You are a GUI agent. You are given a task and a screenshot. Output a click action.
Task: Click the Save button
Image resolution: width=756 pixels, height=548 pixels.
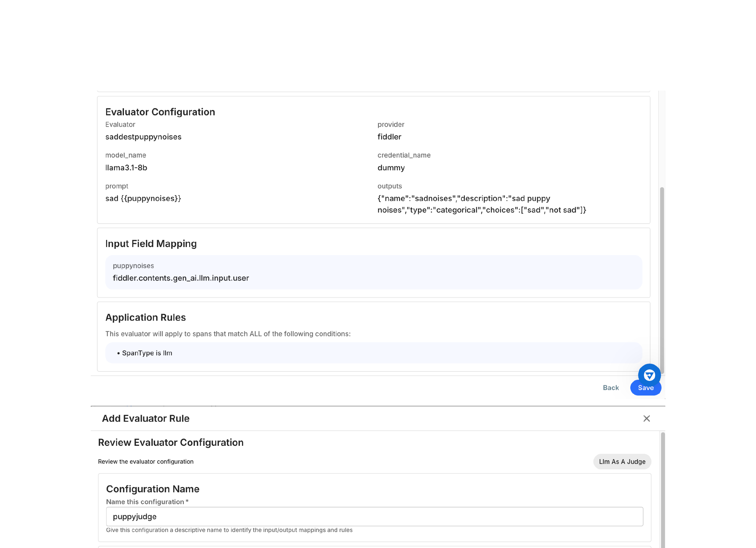(645, 387)
